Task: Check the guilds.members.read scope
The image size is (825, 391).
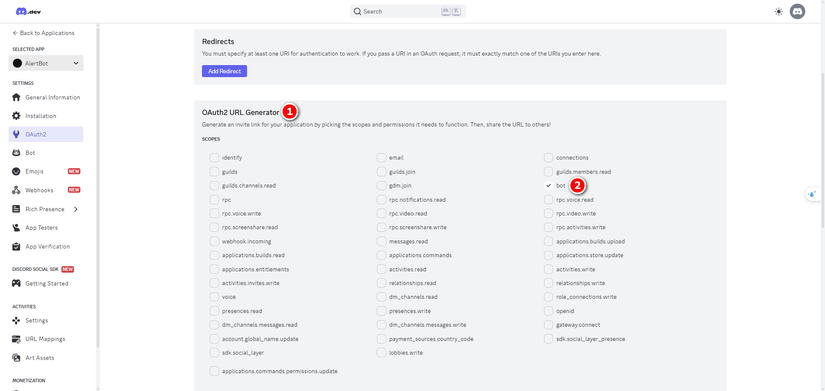Action: (x=549, y=172)
